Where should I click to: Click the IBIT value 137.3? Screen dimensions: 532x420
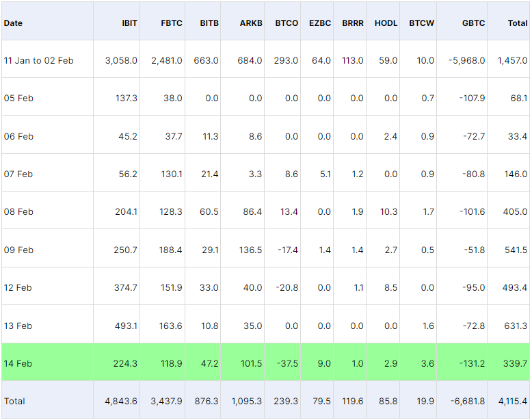click(x=127, y=98)
